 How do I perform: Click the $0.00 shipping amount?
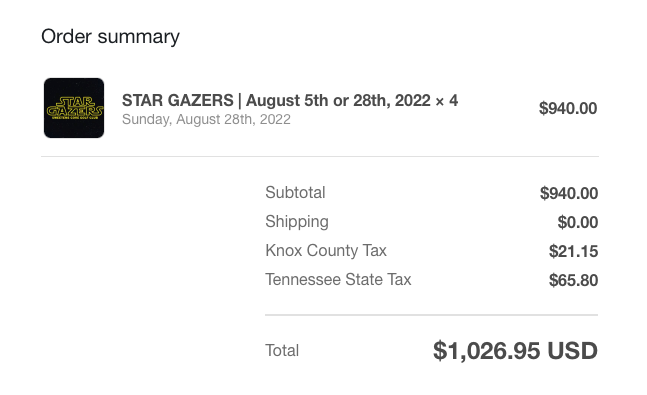coord(578,222)
